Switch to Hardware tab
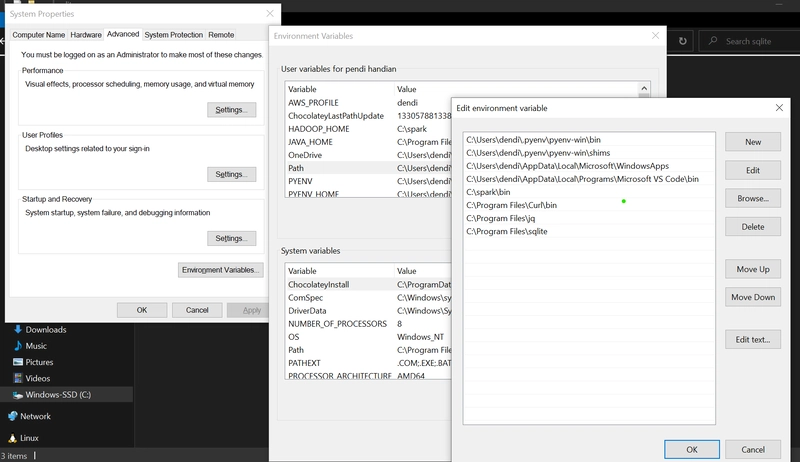 tap(86, 35)
